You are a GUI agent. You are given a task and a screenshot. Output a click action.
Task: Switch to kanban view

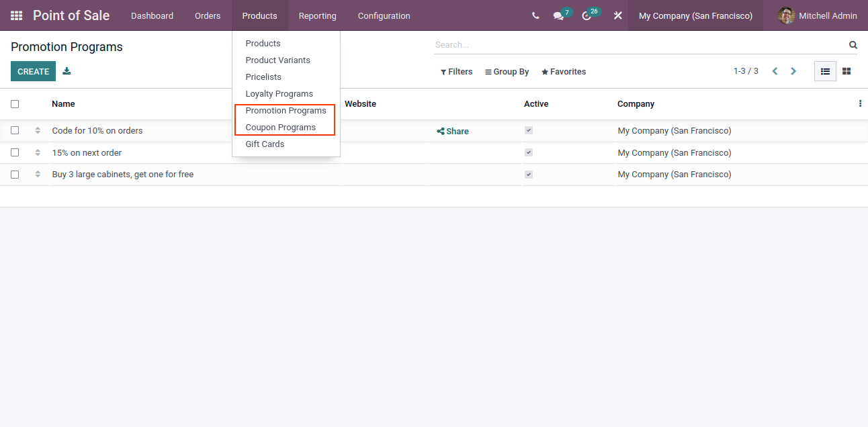click(847, 71)
